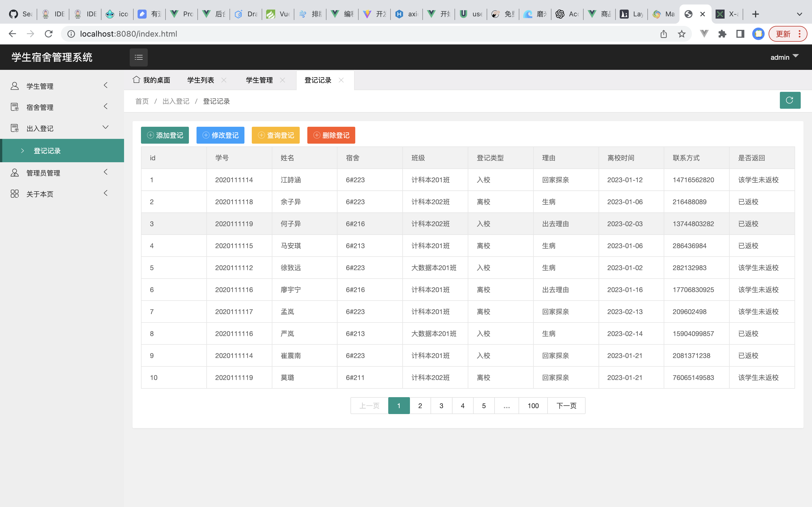
Task: Select 登记记录 in the sidebar
Action: click(47, 151)
